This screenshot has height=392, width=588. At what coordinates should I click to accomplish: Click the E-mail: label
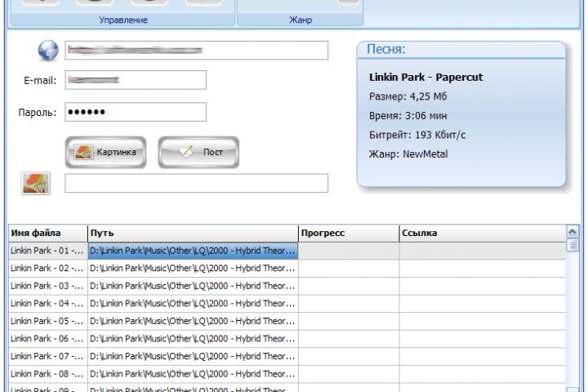[40, 80]
